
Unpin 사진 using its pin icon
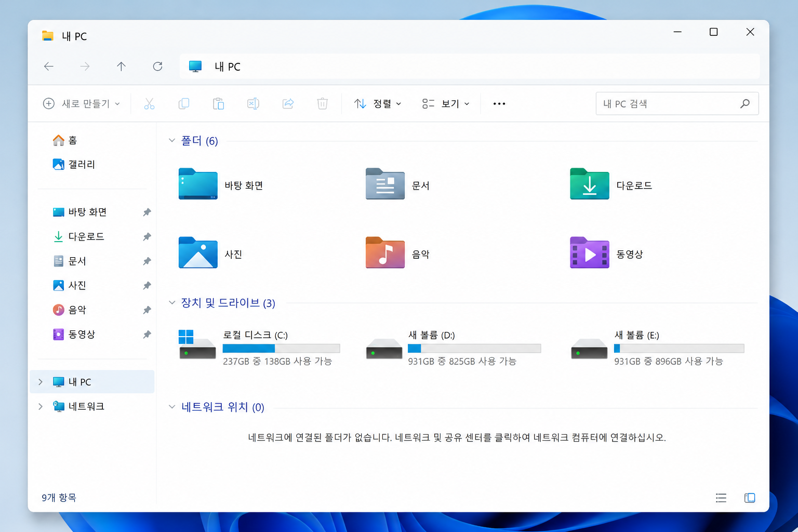147,285
